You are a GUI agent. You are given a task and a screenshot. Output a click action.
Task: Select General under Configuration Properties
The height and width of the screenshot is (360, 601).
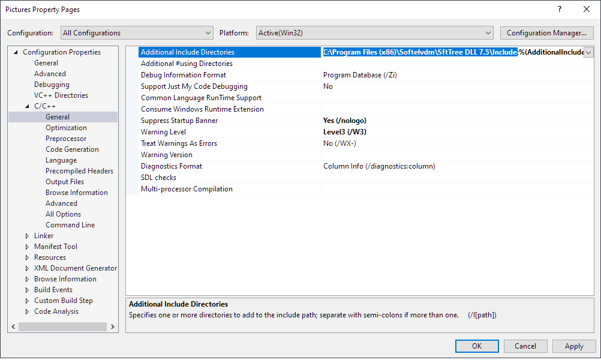pyautogui.click(x=46, y=63)
